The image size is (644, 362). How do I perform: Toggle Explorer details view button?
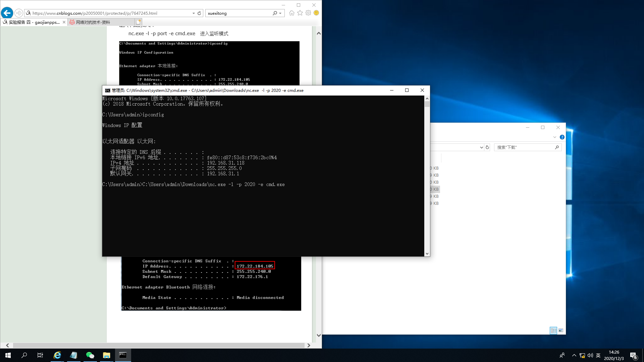(x=553, y=330)
